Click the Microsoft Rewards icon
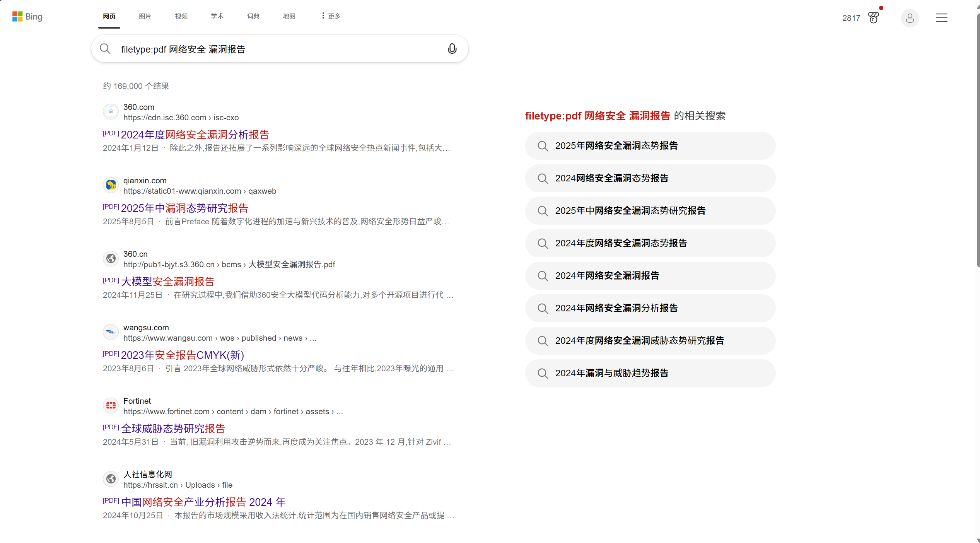980x543 pixels. tap(874, 18)
